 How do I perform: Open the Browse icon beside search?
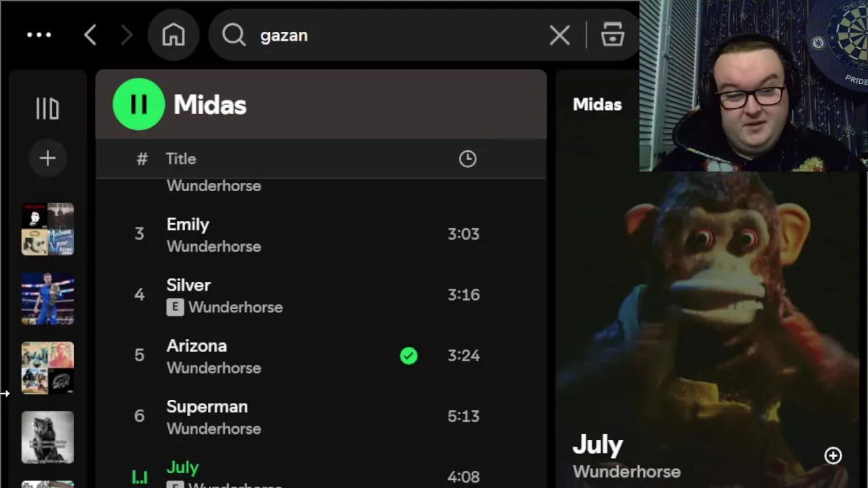pyautogui.click(x=612, y=35)
